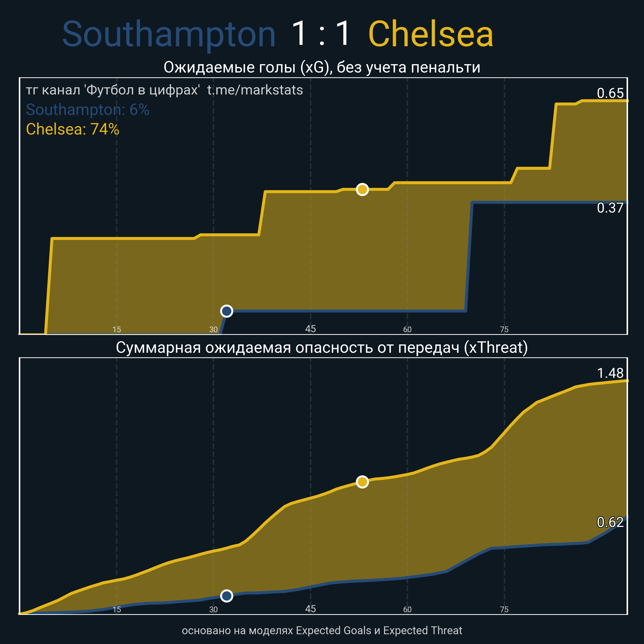Screen dimensions: 644x644
Task: Click the 0.65 final xG value
Action: pyautogui.click(x=610, y=93)
